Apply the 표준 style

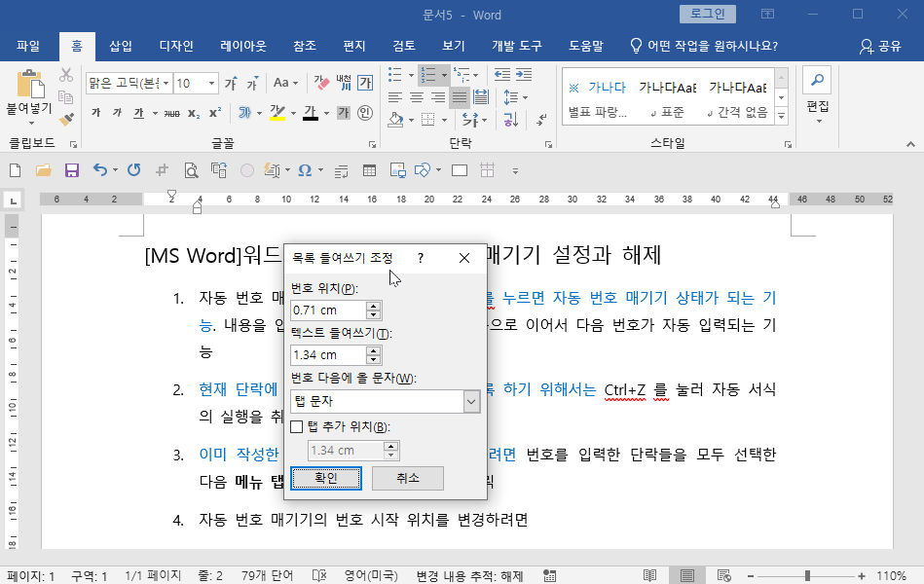point(668,98)
